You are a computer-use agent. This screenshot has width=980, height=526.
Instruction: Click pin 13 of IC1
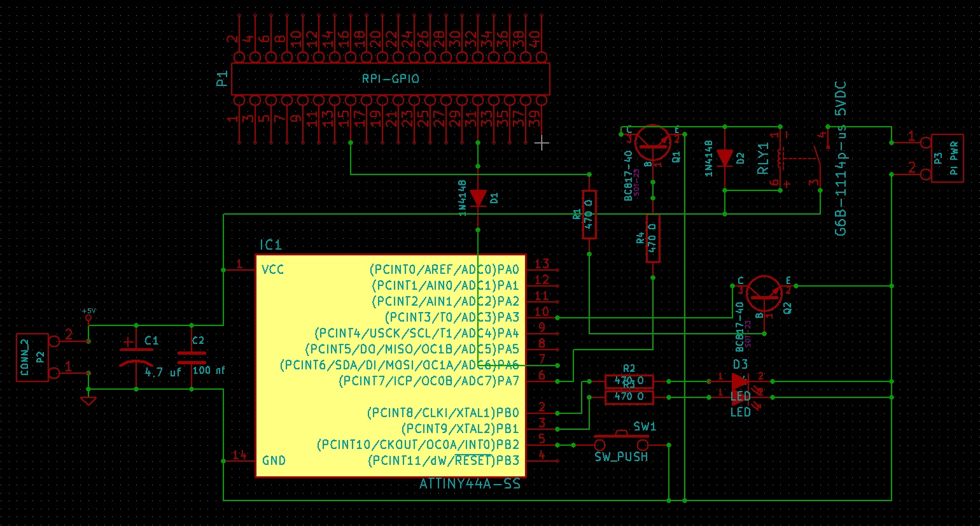click(542, 264)
